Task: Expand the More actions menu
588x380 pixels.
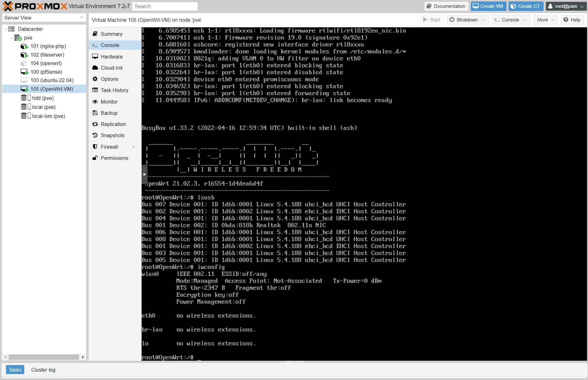Action: click(x=546, y=20)
